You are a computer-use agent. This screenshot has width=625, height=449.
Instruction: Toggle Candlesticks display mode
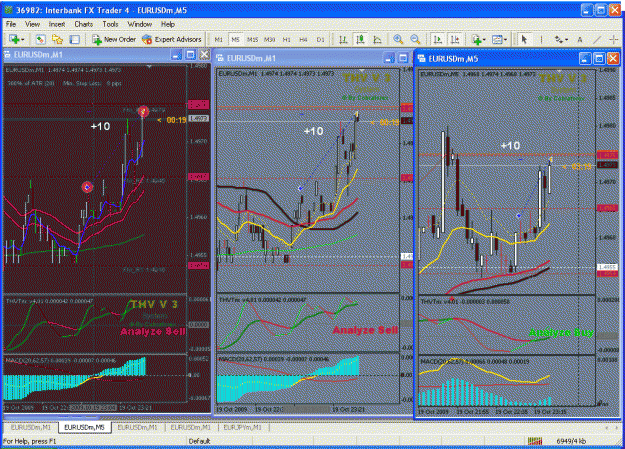click(360, 39)
